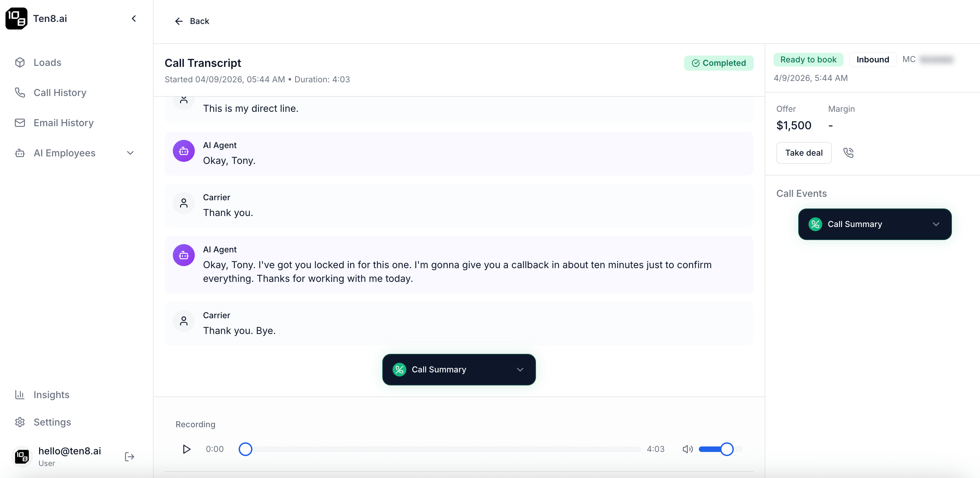Click the started date and duration line
Screen dimensions: 980x478
tap(257, 79)
